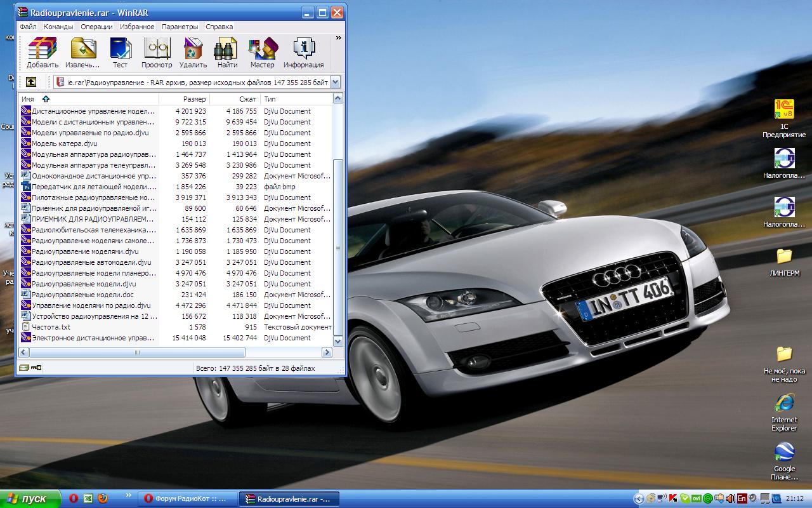This screenshot has width=812, height=508.
Task: Click the Удалить (Delete) toolbar icon
Action: point(193,51)
